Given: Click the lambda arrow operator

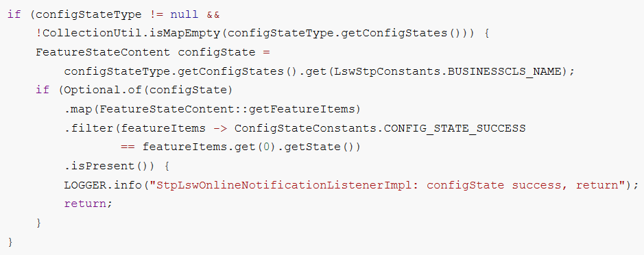Looking at the screenshot, I should [x=221, y=128].
